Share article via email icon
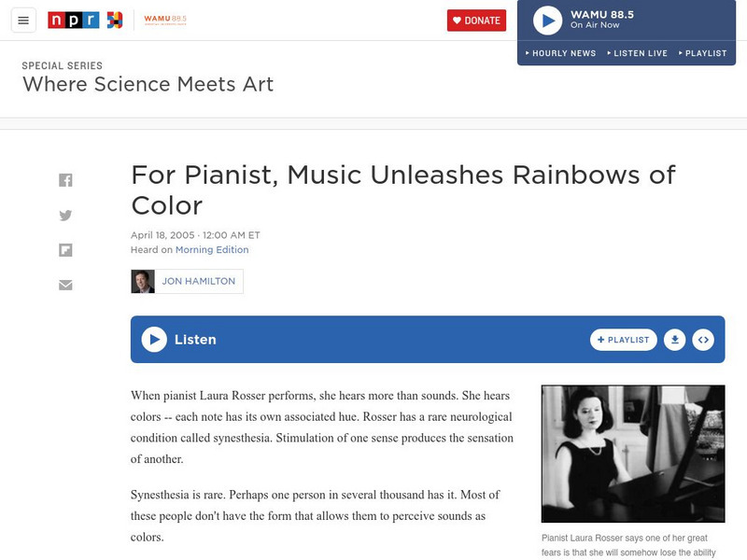The image size is (747, 560). 65,285
